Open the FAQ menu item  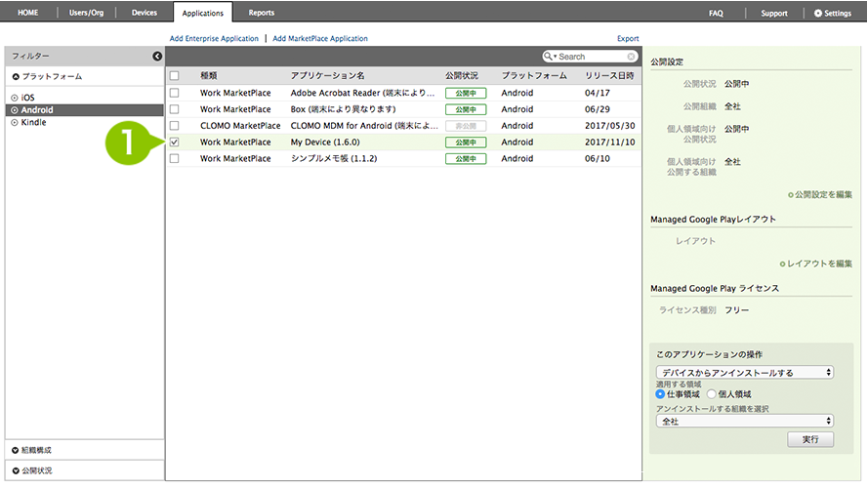716,13
